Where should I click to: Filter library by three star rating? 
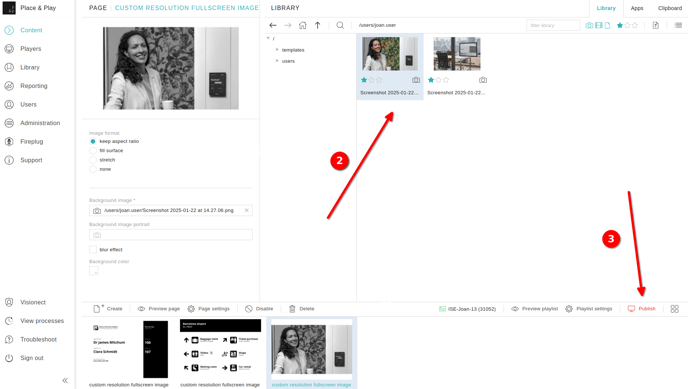point(634,25)
